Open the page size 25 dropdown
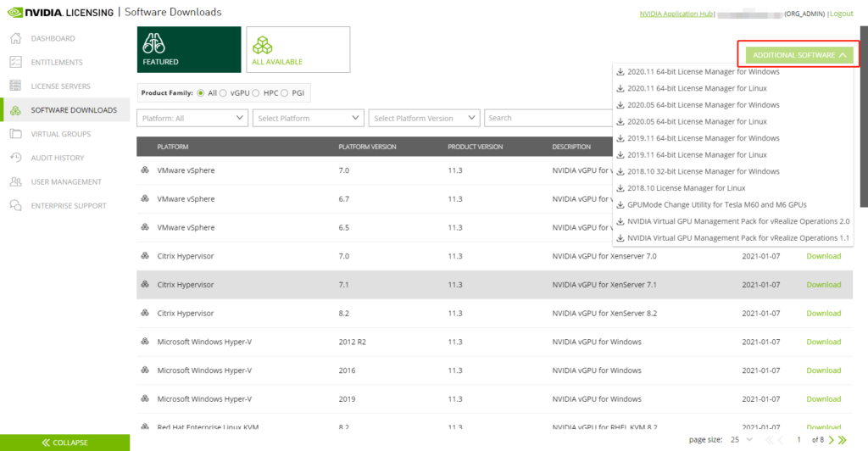This screenshot has width=868, height=451. pyautogui.click(x=742, y=439)
